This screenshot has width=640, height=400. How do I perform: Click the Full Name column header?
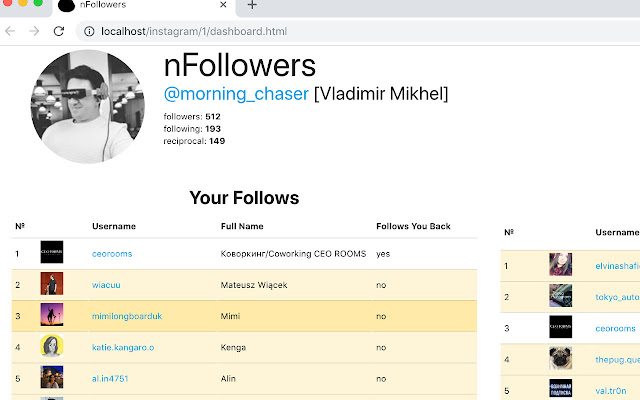click(x=242, y=226)
